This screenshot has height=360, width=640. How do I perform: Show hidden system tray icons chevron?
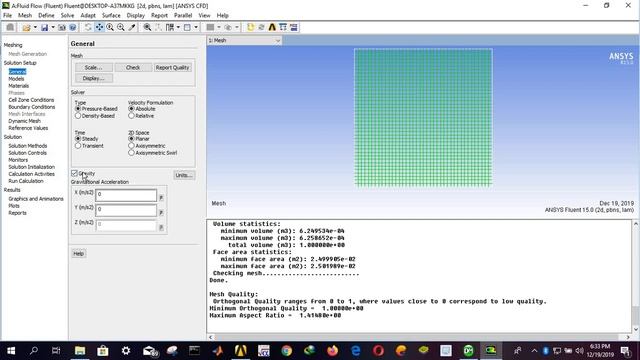[534, 351]
